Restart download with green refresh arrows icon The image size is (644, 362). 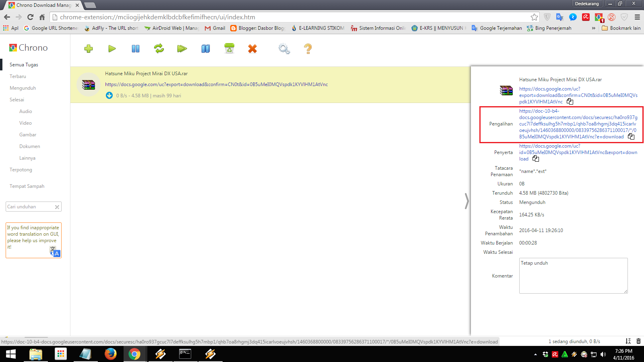[x=159, y=49]
